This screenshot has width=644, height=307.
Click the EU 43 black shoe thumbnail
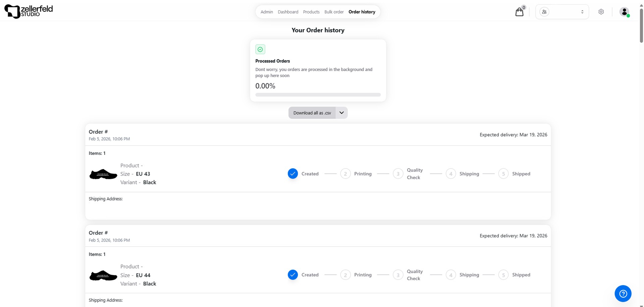[103, 174]
